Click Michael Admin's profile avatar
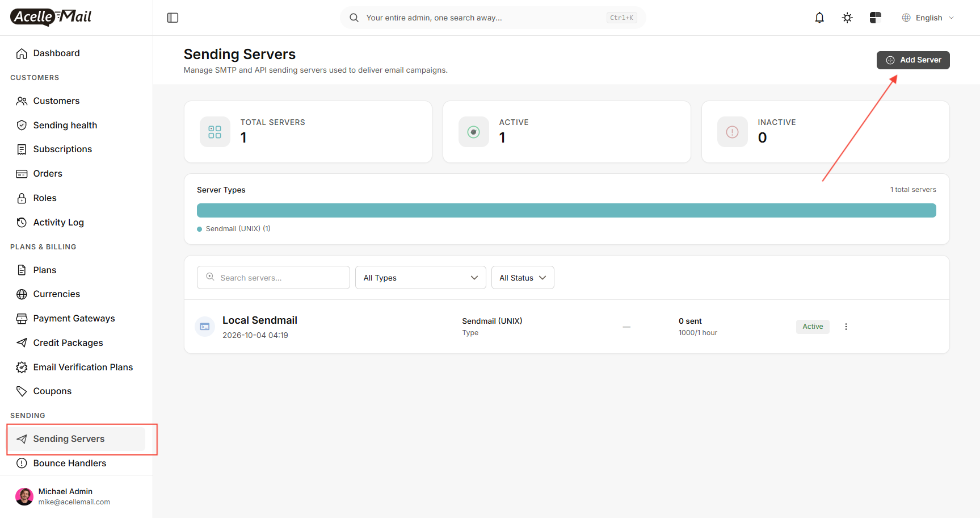The width and height of the screenshot is (980, 518). point(24,496)
